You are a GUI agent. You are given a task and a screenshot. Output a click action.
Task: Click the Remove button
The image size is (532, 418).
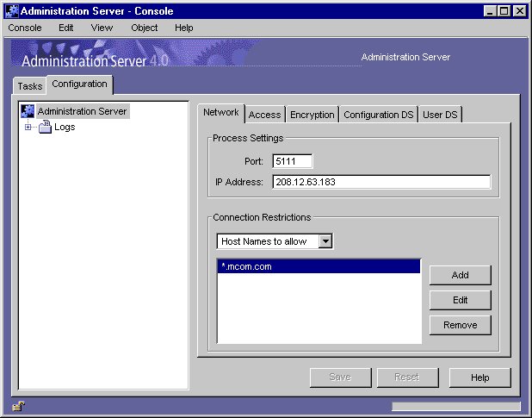coord(460,325)
